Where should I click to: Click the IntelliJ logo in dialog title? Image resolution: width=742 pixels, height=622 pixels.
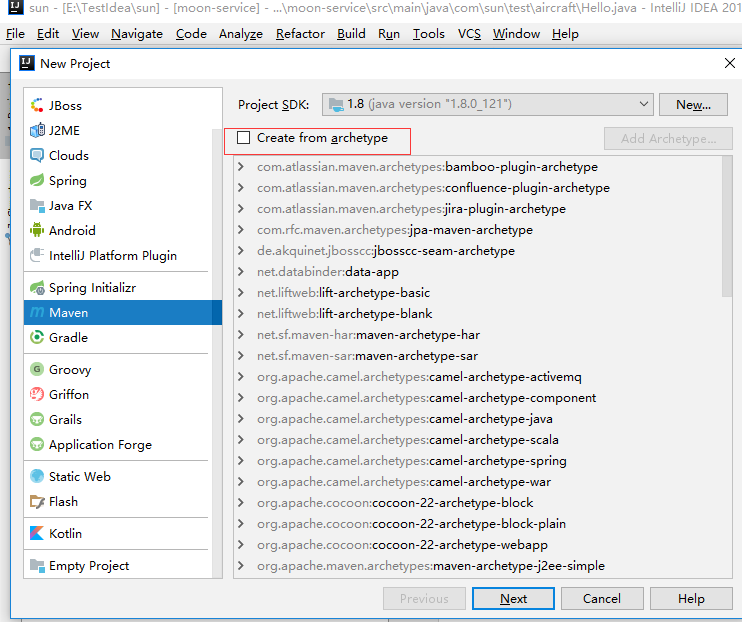click(26, 63)
